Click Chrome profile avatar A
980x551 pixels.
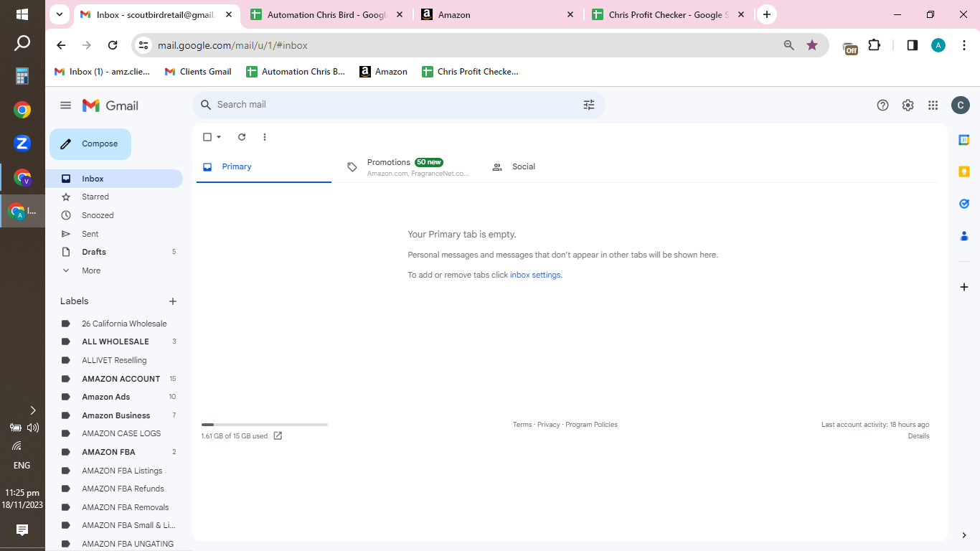938,45
